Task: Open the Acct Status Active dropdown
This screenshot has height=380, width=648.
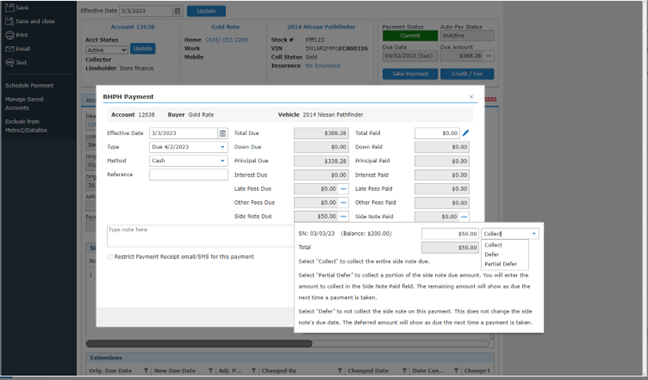Action: pyautogui.click(x=107, y=50)
